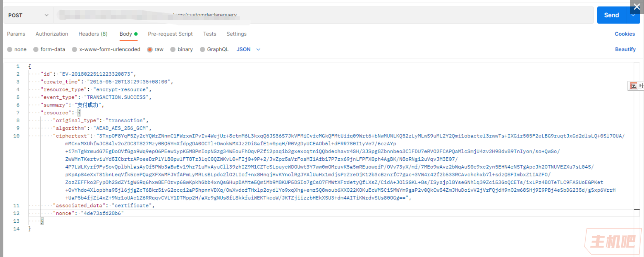This screenshot has width=644, height=257.
Task: Click the "create_time" key
Action: 60,82
